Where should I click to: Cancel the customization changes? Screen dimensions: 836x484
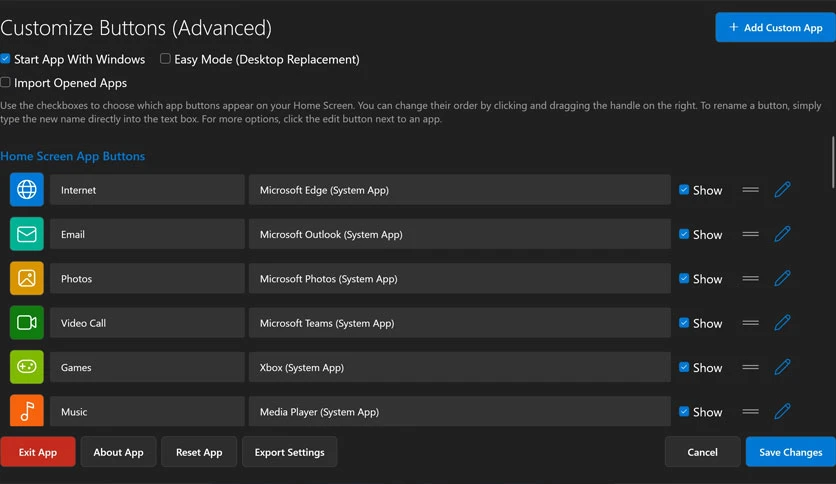pos(703,452)
